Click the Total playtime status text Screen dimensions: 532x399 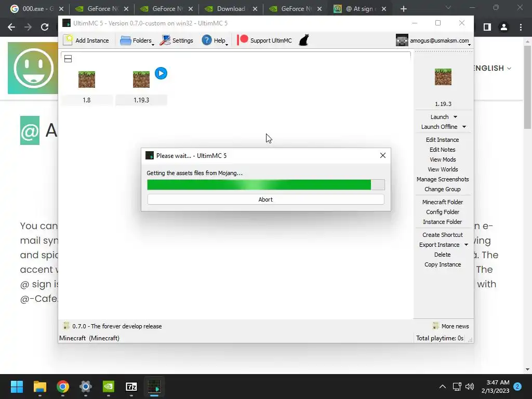[440, 338]
